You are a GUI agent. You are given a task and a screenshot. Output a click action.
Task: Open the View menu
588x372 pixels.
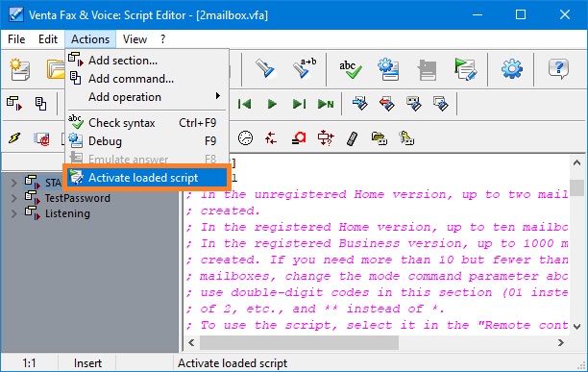tap(135, 39)
